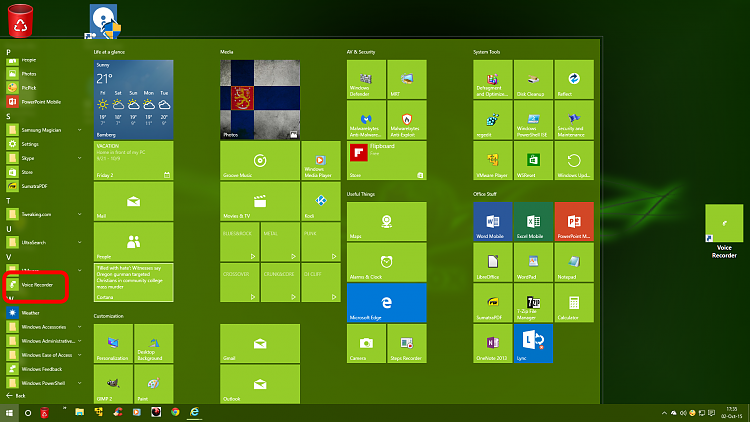Open the Defragment and Optimize tile

pos(493,79)
